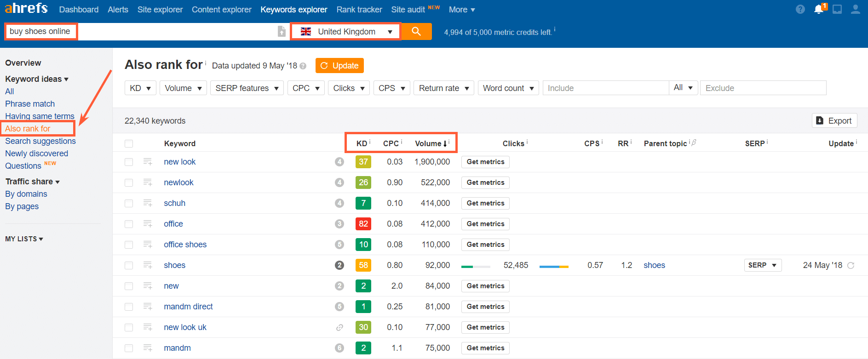Switch to Rank tracker
The image size is (868, 359).
coord(359,9)
